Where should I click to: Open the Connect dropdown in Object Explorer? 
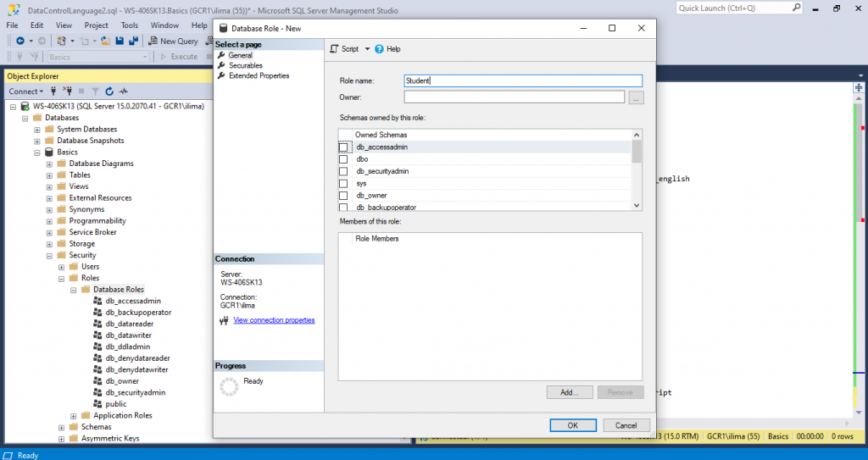click(25, 91)
